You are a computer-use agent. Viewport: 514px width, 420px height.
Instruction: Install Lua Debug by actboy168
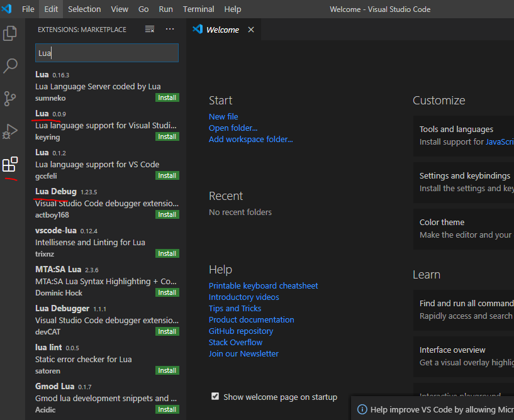167,214
